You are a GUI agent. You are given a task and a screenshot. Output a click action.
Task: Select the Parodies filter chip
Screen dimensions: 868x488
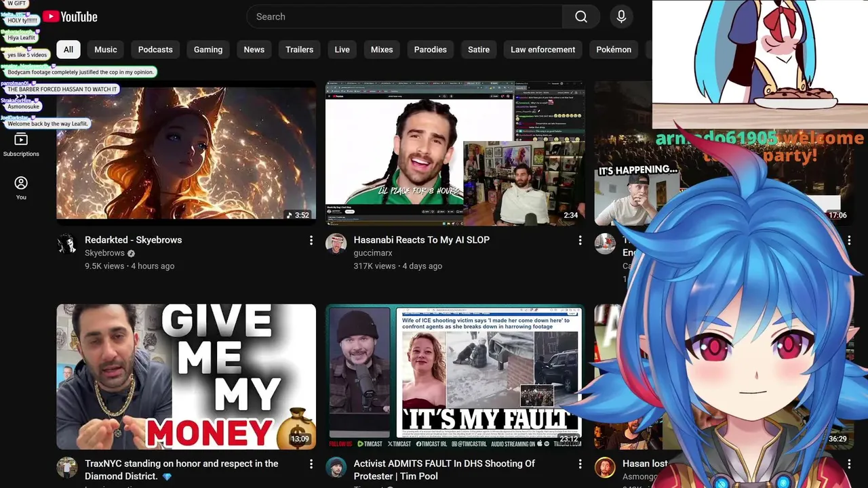pos(431,49)
